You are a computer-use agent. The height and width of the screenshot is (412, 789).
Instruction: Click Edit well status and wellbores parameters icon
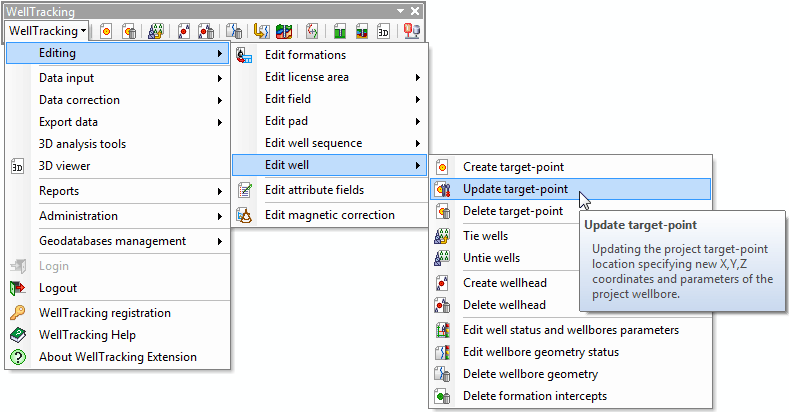tap(442, 331)
